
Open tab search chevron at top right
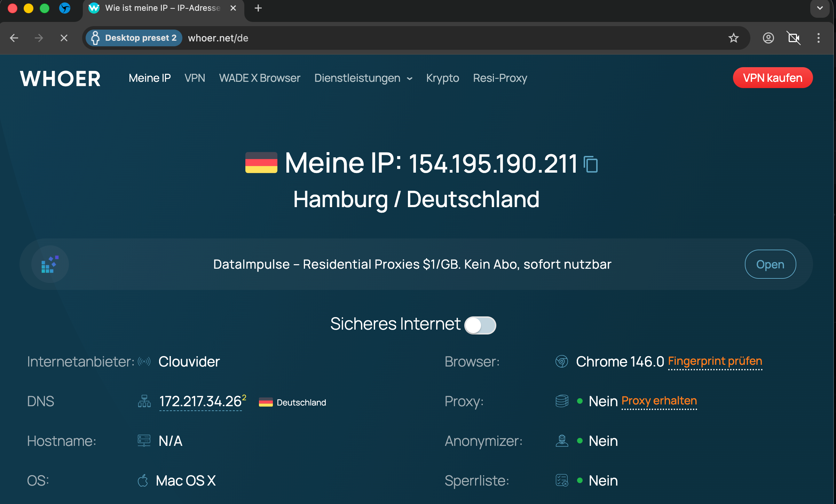820,8
